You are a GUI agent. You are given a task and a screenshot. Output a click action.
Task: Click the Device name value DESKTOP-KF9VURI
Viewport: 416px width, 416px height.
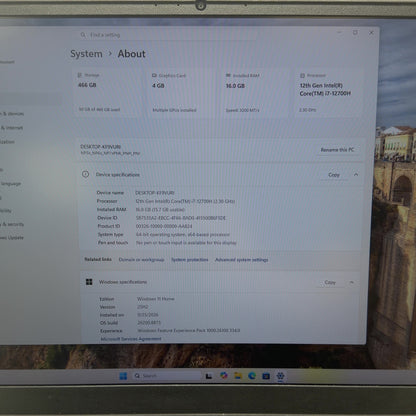coord(155,193)
